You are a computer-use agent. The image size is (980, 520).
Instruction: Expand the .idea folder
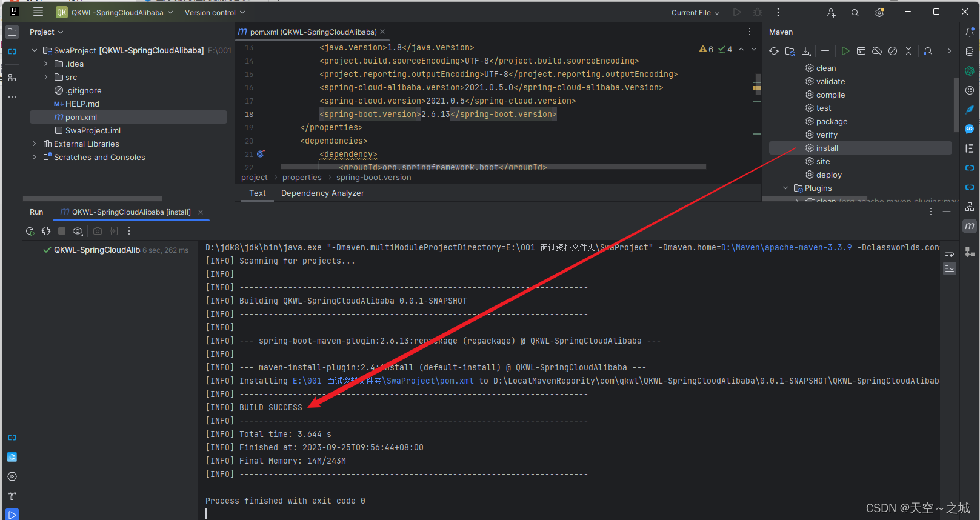[46, 64]
